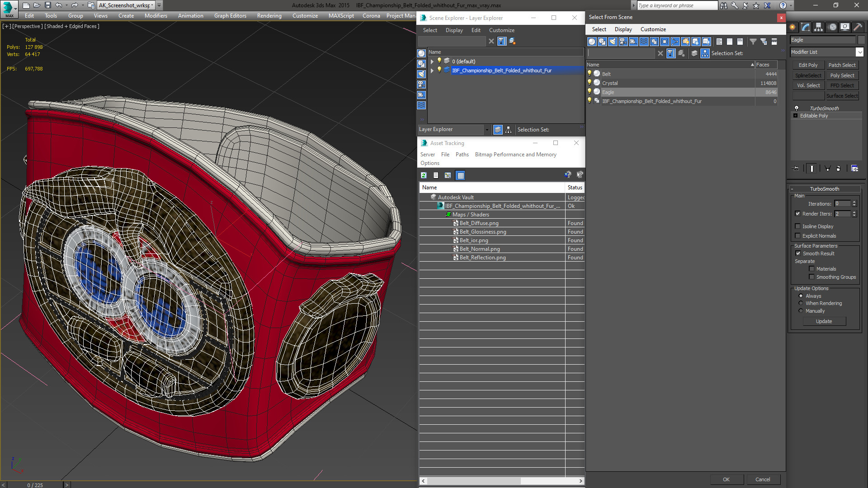
Task: Click Sort by Hierarchy icon in Select From Scene
Action: [705, 53]
